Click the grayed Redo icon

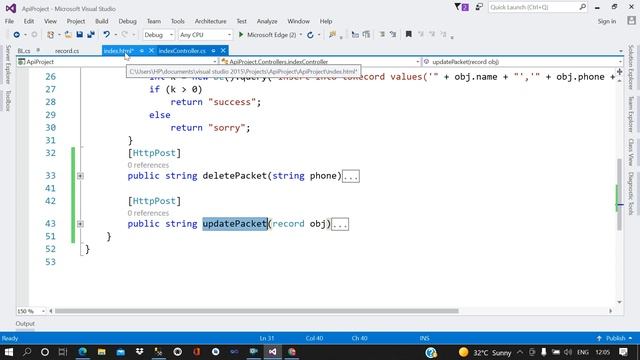tap(124, 35)
